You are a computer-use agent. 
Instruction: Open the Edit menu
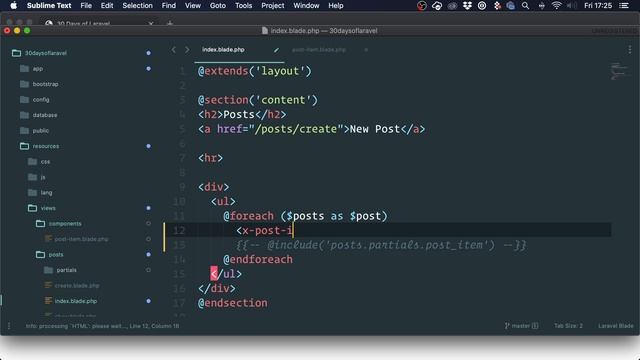(107, 5)
